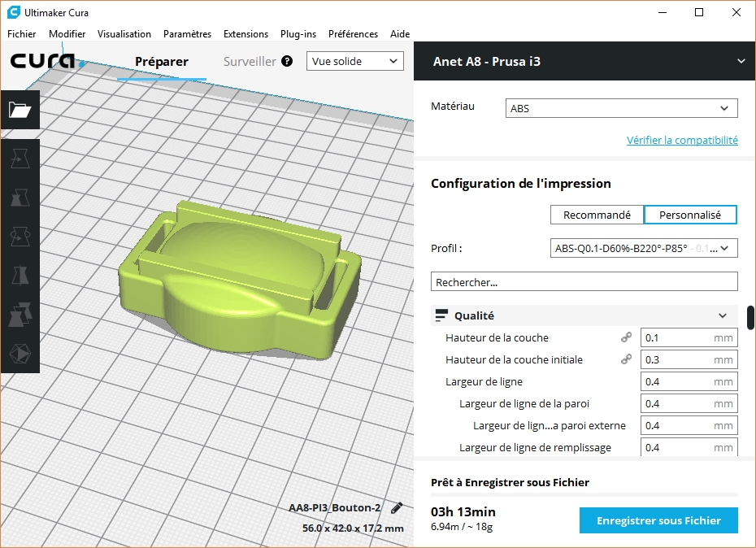Image resolution: width=756 pixels, height=548 pixels.
Task: Select the Move tool in left toolbar
Action: click(20, 159)
